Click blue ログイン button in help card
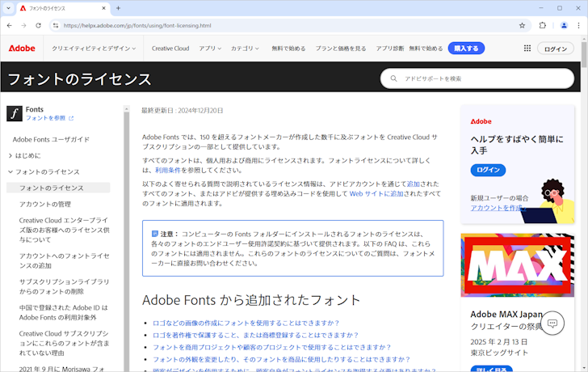 tap(488, 170)
